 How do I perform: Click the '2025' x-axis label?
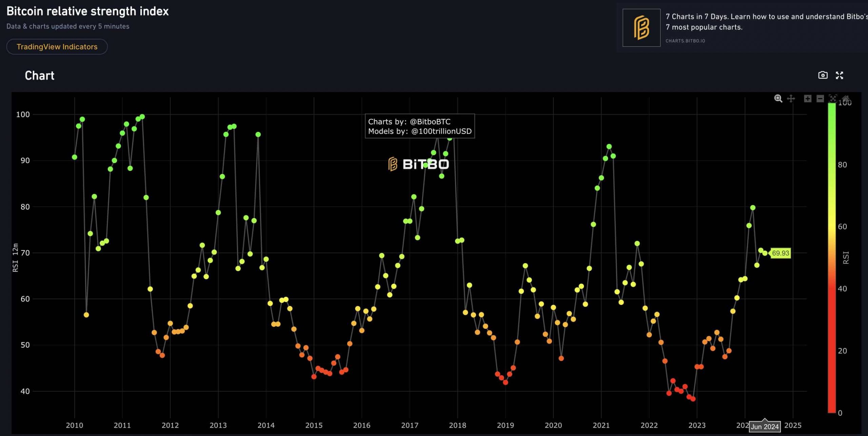click(x=793, y=425)
